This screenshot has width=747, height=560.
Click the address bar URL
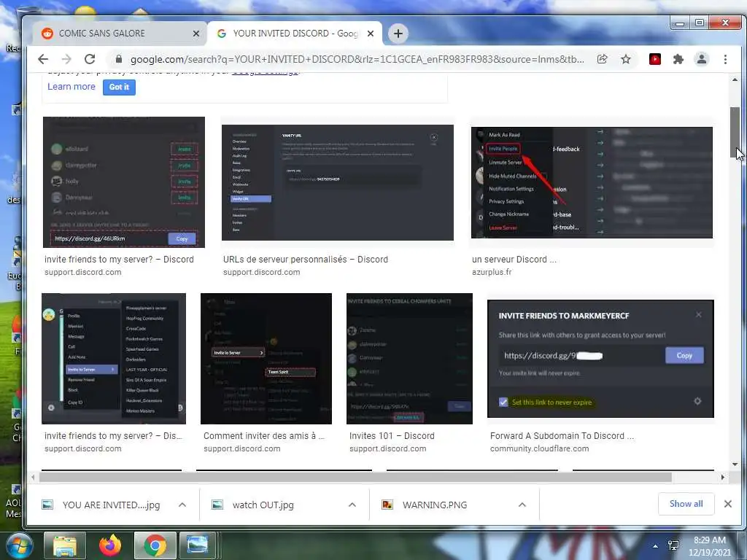click(x=357, y=59)
